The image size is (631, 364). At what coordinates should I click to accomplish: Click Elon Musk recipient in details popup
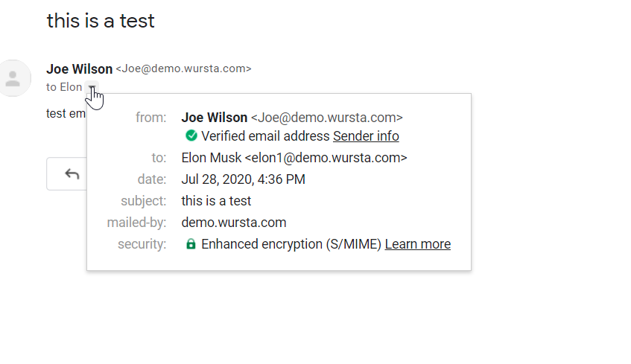click(x=294, y=158)
